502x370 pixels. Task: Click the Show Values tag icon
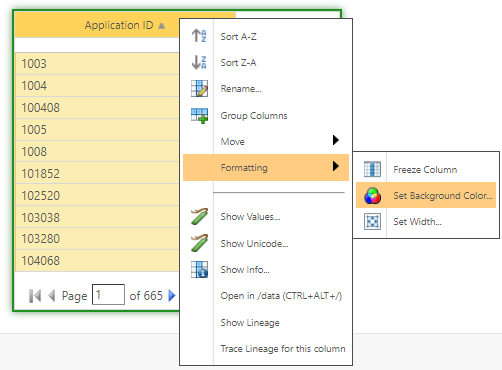[199, 216]
